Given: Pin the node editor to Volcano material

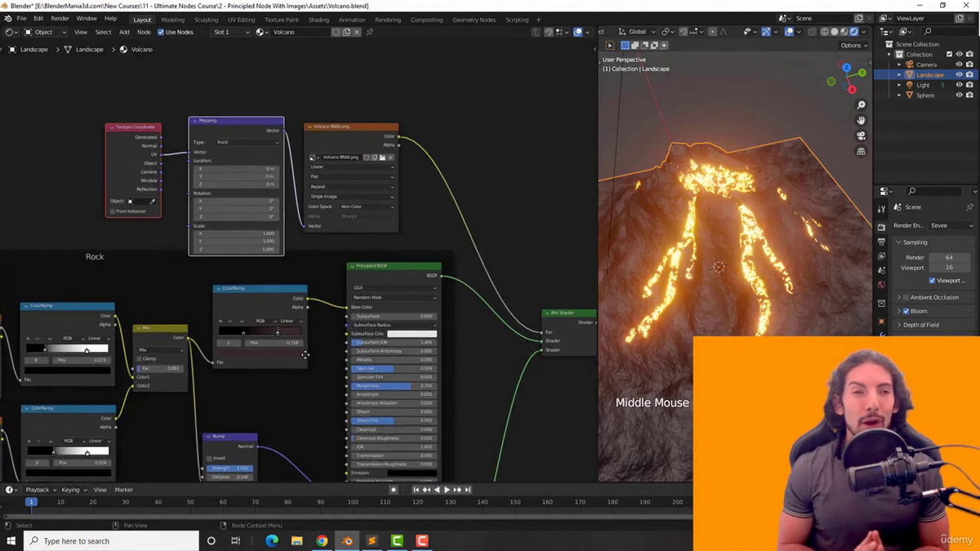Looking at the screenshot, I should point(369,32).
